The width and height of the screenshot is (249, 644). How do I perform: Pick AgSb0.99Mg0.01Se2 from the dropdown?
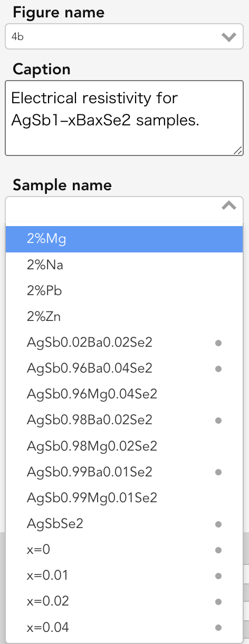124,497
